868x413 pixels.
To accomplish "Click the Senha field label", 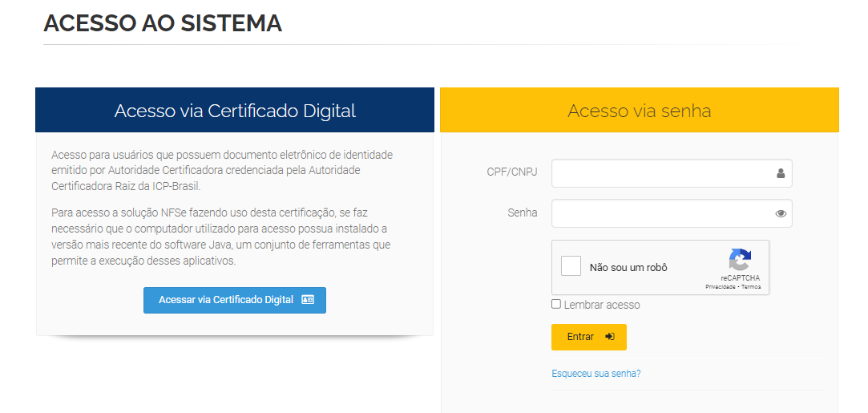I will pyautogui.click(x=523, y=213).
